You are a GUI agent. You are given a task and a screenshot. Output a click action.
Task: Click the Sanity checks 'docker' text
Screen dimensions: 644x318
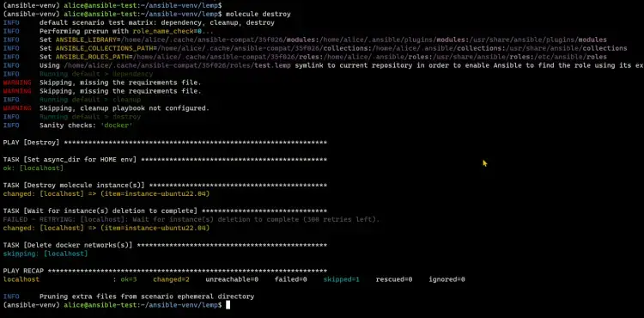[x=86, y=125]
